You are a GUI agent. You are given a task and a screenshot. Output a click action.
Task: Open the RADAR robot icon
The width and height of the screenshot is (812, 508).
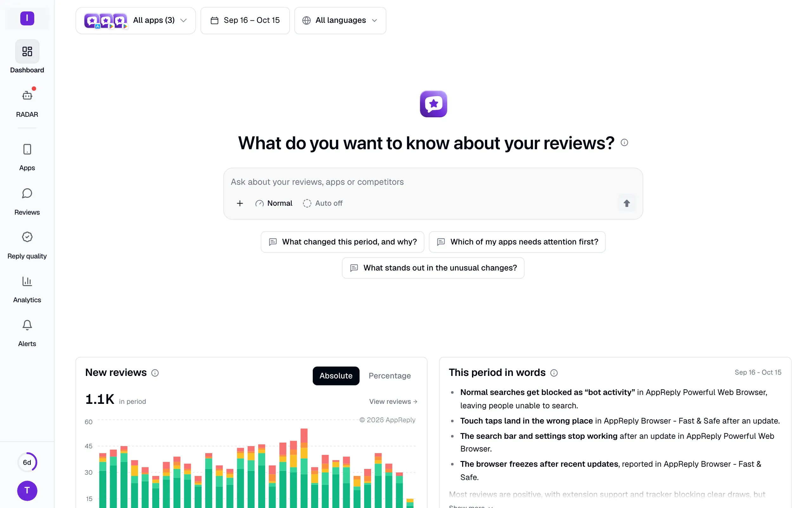[x=27, y=96]
